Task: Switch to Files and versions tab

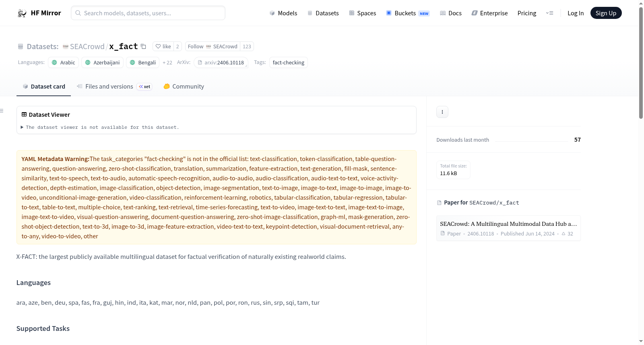Action: point(114,87)
